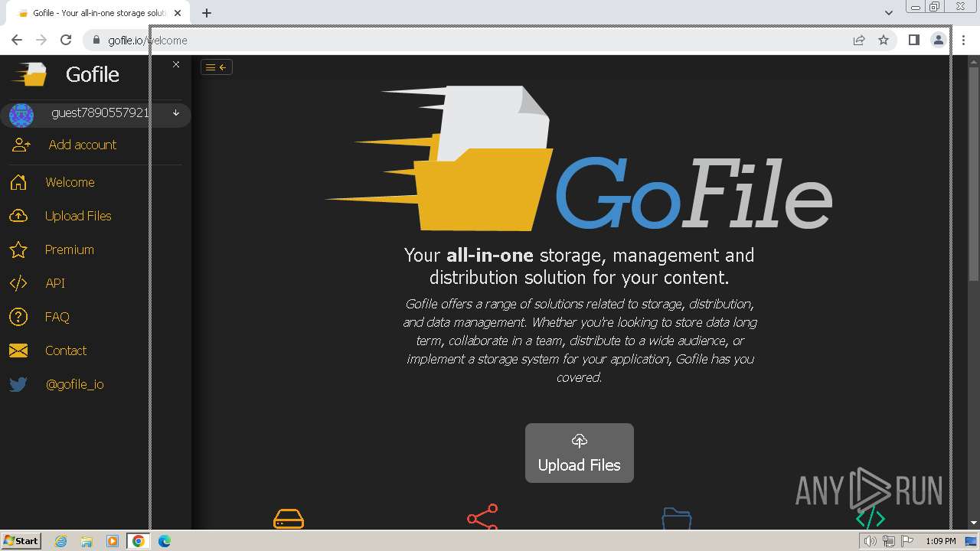The image size is (980, 551).
Task: Click the network tray icon
Action: (889, 541)
